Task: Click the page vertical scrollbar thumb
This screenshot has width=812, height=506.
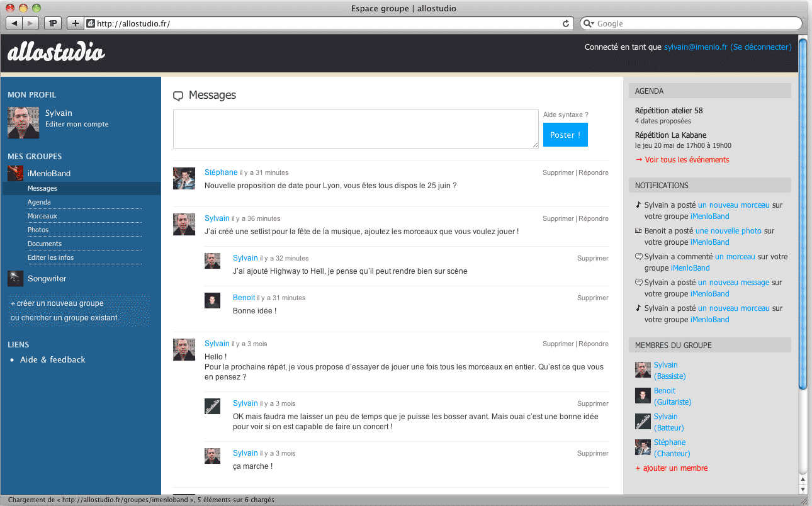Action: click(803, 214)
